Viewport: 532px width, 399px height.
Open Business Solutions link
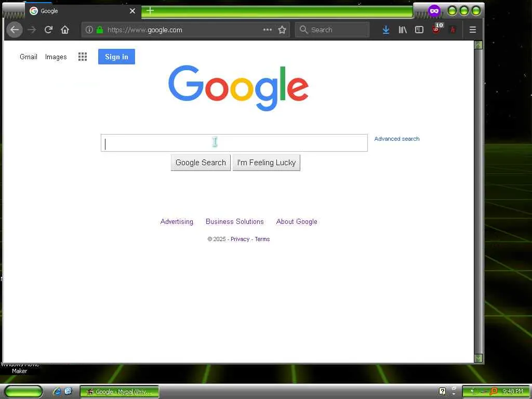pyautogui.click(x=235, y=221)
